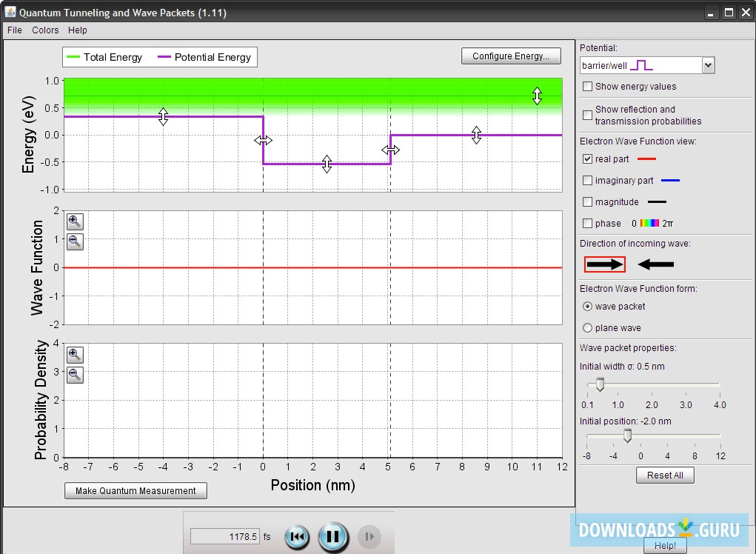The height and width of the screenshot is (554, 756).
Task: Open the Colors menu
Action: 45,30
